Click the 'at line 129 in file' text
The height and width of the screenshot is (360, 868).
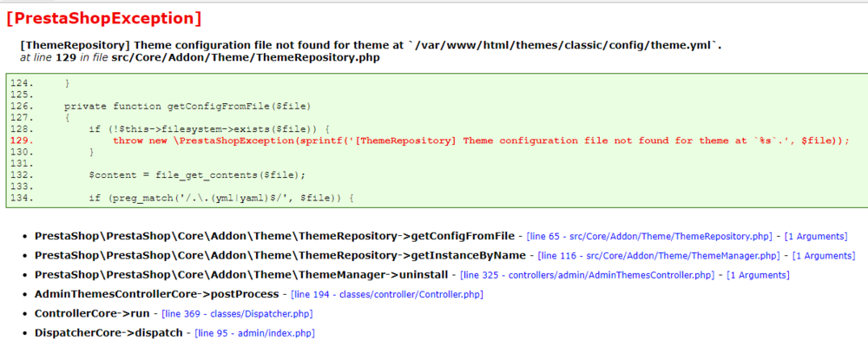pyautogui.click(x=64, y=57)
